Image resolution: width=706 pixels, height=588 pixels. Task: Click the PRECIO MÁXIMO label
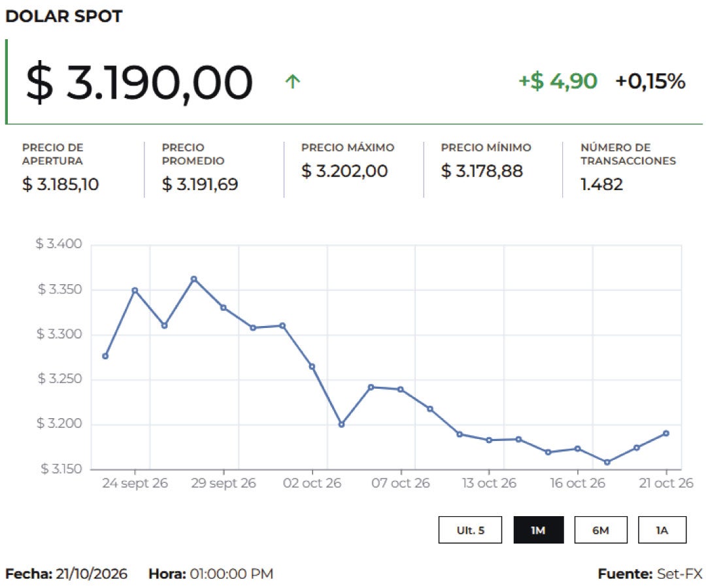[x=348, y=148]
